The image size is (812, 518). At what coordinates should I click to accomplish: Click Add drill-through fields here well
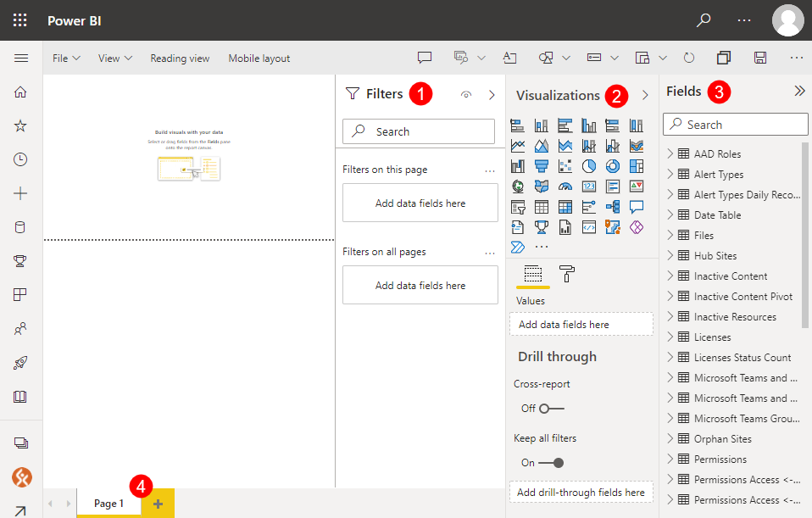(x=581, y=492)
